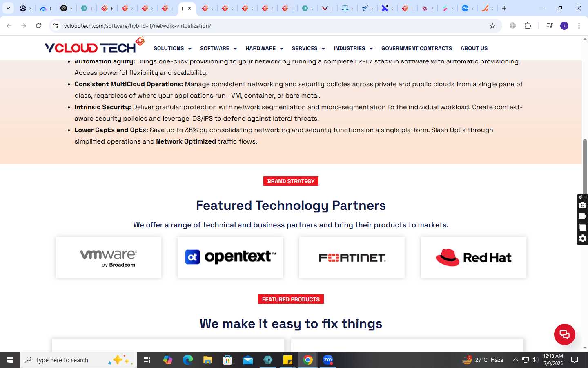Screen dimensions: 588x368
Task: Click the Brand Strategy badge
Action: 291,181
